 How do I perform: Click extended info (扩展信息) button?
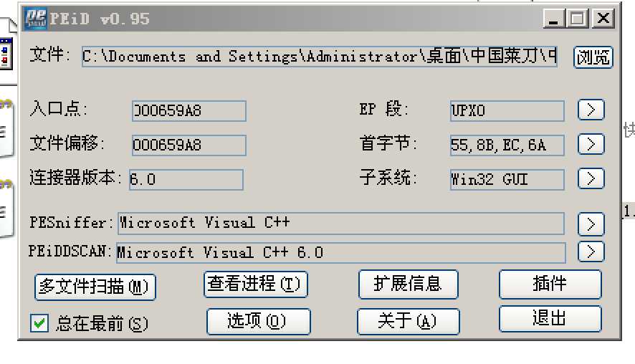click(408, 284)
